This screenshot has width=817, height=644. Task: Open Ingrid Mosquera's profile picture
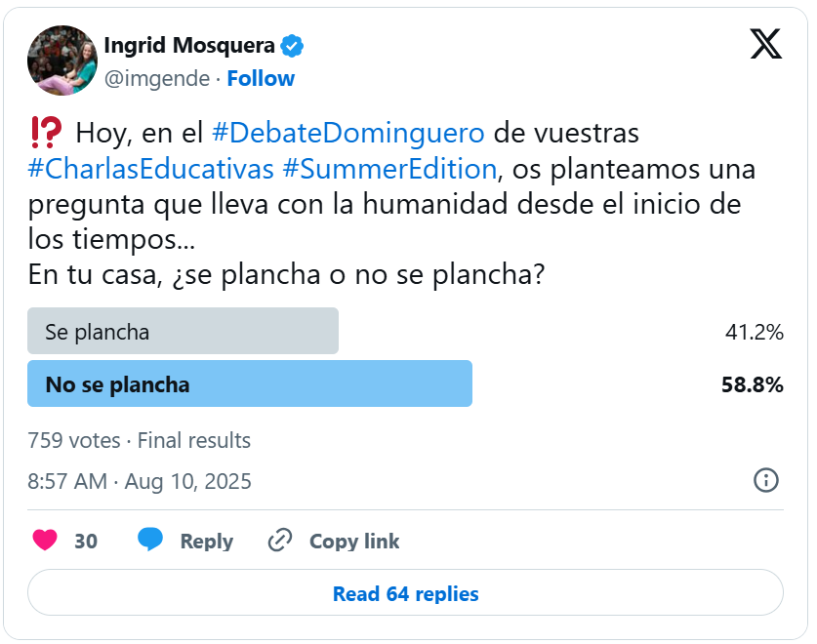(61, 60)
